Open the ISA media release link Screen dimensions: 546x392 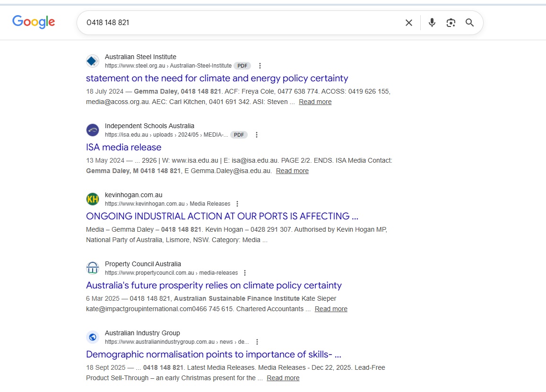[x=124, y=148]
